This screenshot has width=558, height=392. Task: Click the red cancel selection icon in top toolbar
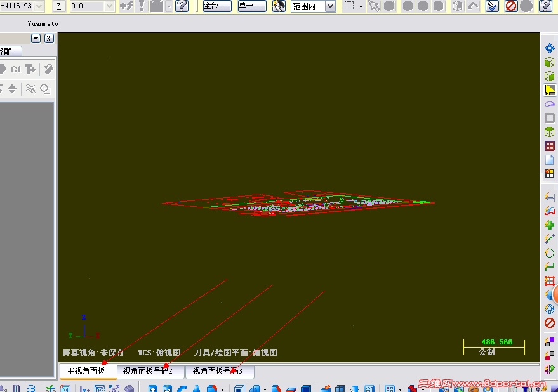(511, 6)
